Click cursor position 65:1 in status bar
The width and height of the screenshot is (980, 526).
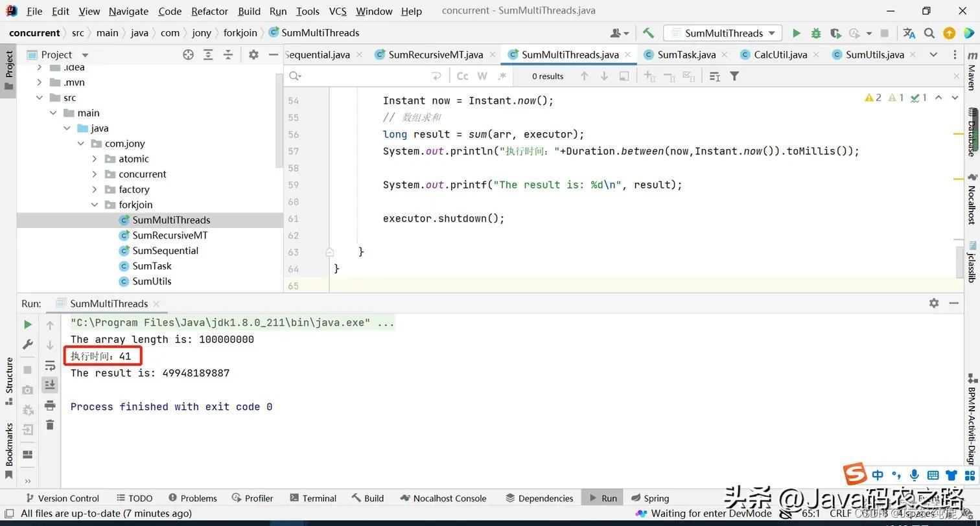pos(811,513)
